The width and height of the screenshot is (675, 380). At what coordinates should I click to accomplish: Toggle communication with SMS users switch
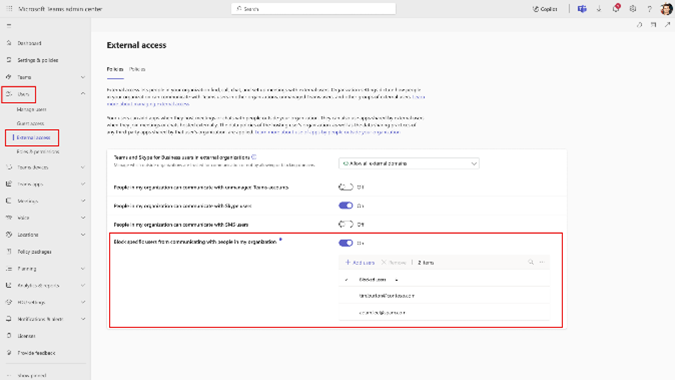(x=346, y=224)
